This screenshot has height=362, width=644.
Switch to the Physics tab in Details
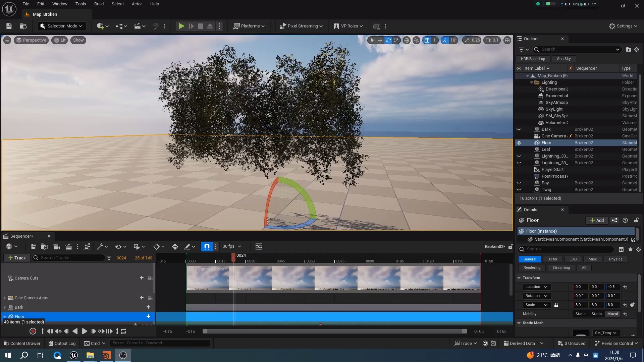pos(615,259)
